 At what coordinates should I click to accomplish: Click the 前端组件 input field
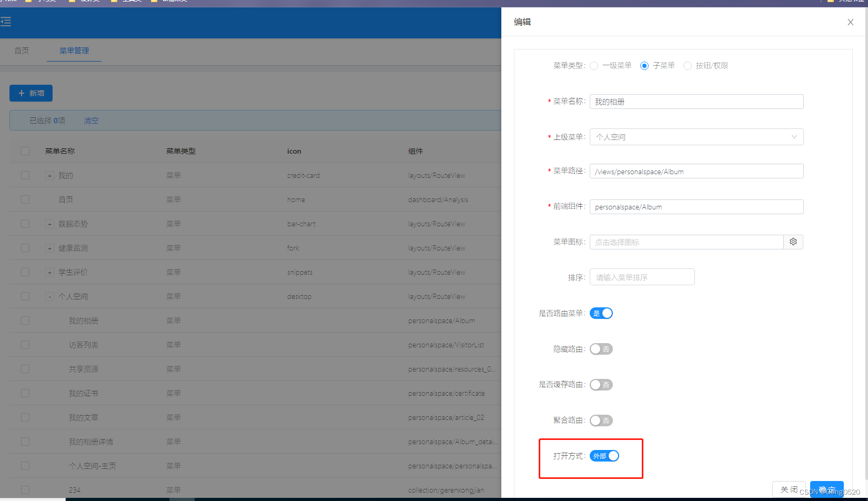[x=697, y=207]
